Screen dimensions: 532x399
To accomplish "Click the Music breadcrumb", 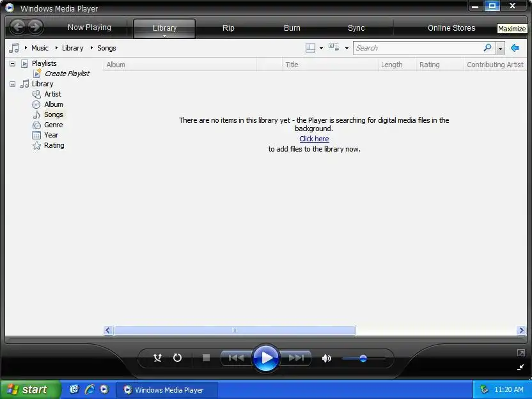I will click(40, 48).
